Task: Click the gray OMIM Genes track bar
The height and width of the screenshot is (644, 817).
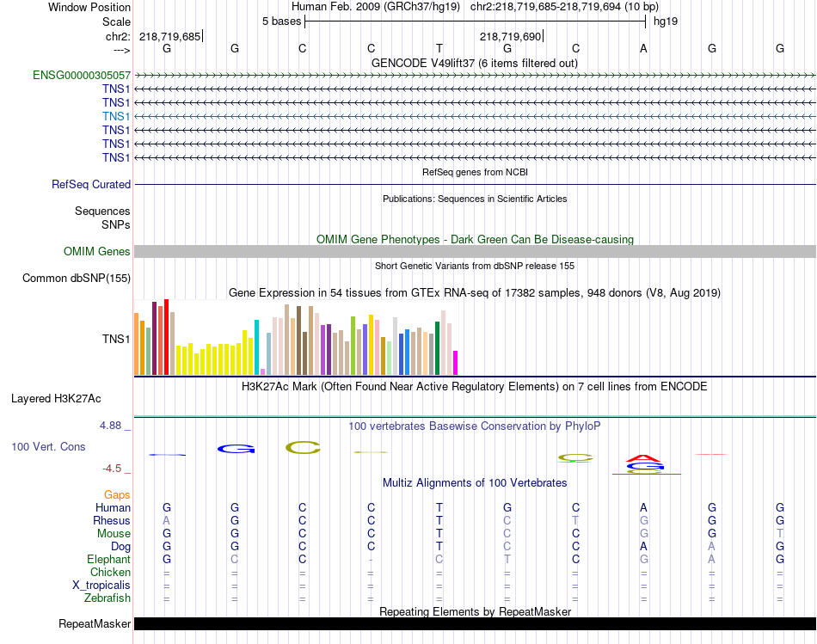Action: pos(475,252)
